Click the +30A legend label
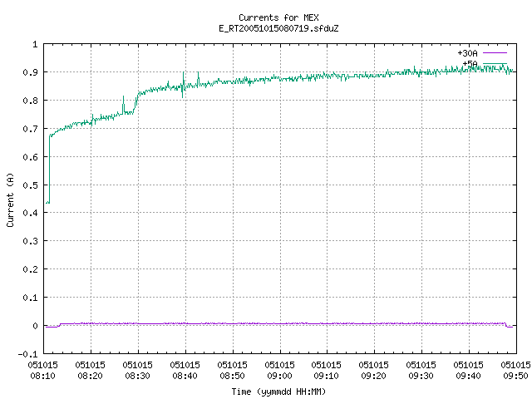Image resolution: width=532 pixels, height=399 pixels. pyautogui.click(x=467, y=53)
